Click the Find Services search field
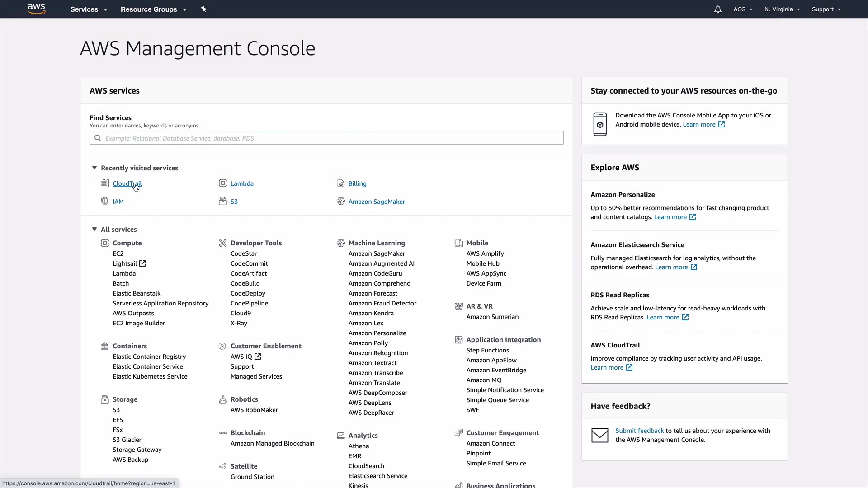Viewport: 868px width, 488px height. [x=326, y=138]
